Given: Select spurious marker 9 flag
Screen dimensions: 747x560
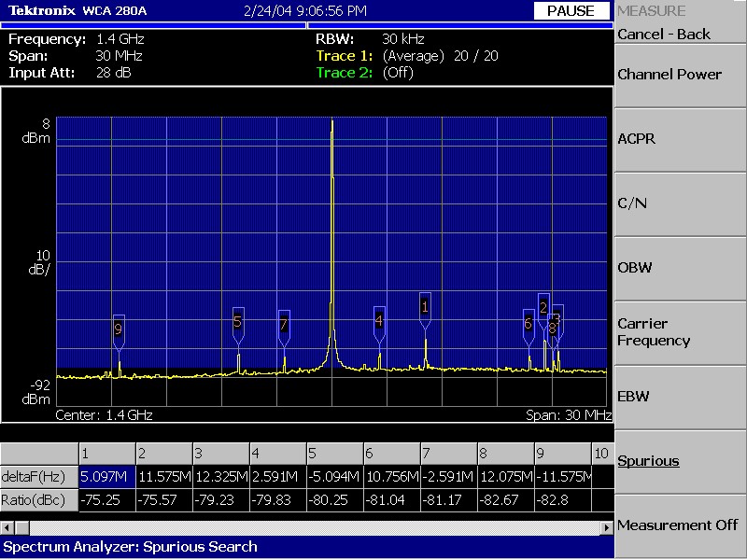Looking at the screenshot, I should [119, 329].
